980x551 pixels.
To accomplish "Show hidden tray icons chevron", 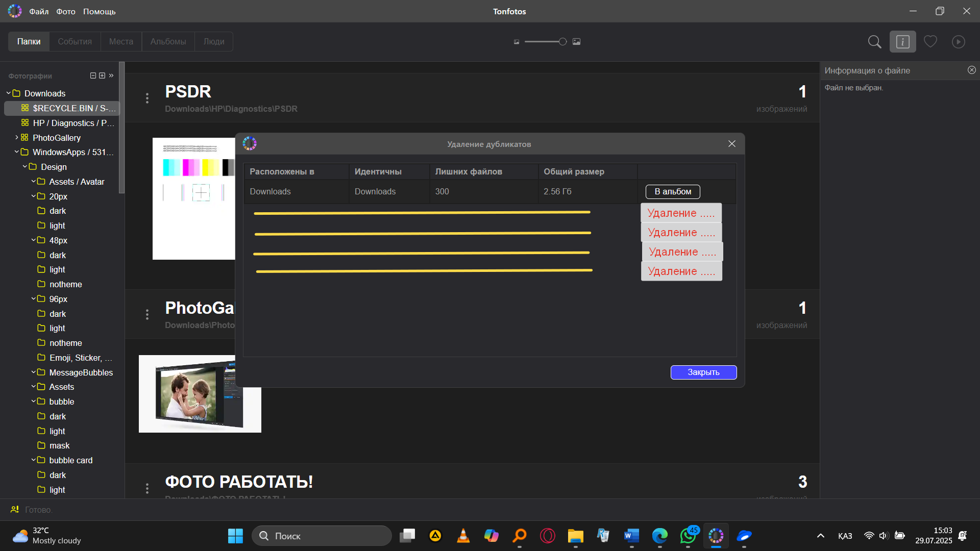I will pyautogui.click(x=821, y=536).
